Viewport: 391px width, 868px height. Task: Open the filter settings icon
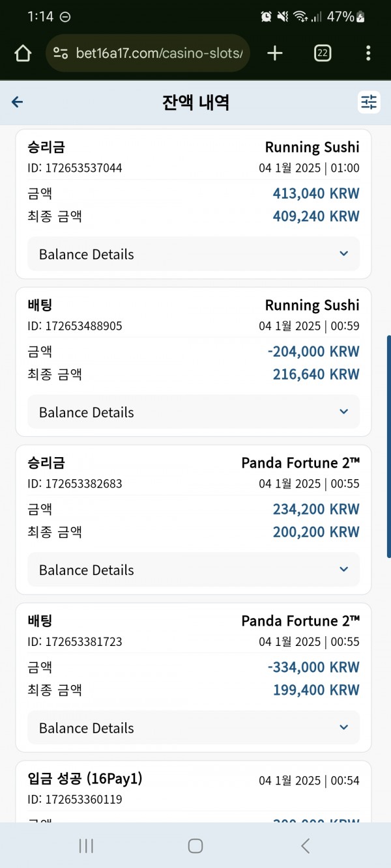tap(369, 102)
